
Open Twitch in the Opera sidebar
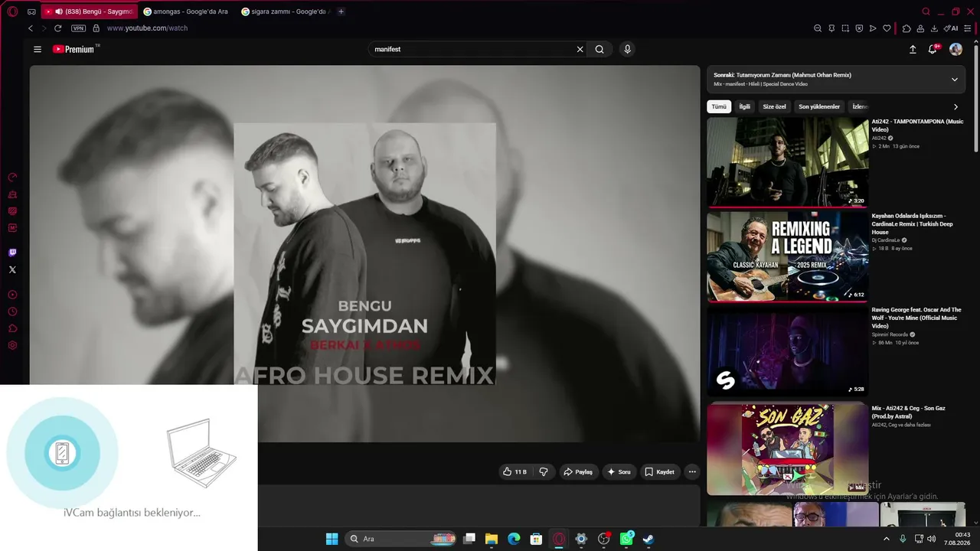click(x=12, y=253)
